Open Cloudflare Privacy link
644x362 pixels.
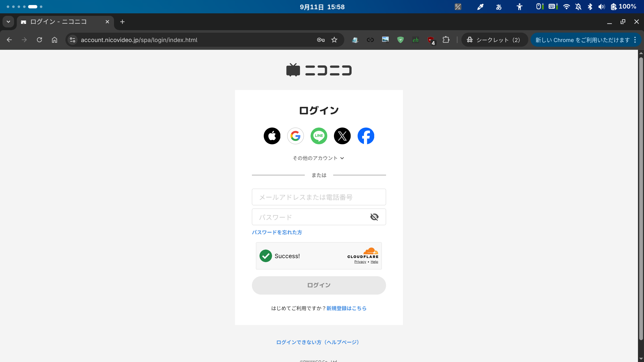click(x=360, y=262)
